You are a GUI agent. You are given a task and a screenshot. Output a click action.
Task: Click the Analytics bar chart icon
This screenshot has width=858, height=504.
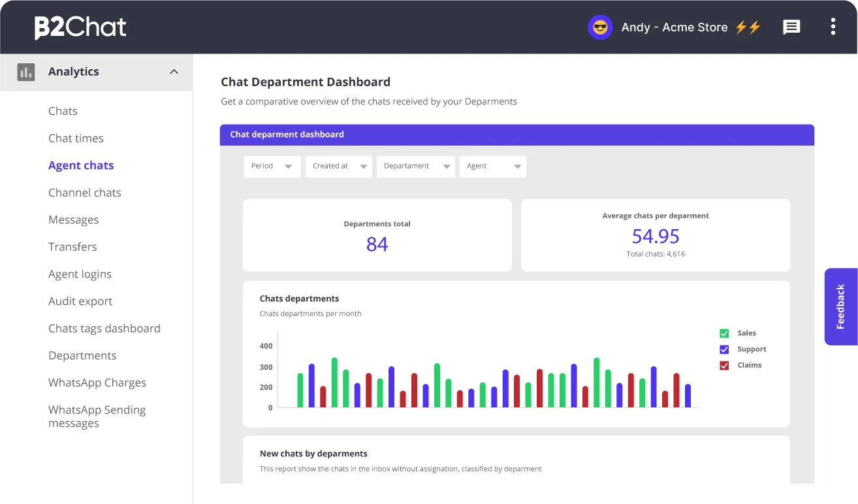click(x=26, y=72)
